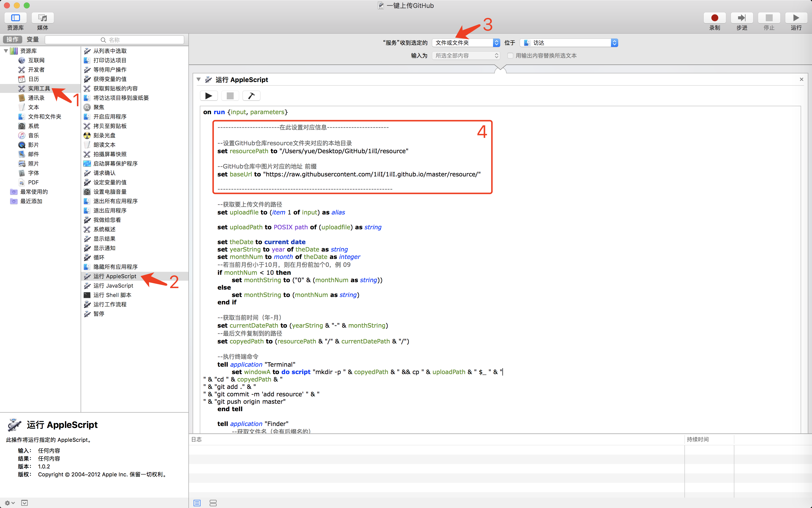Click the name search field
812x508 pixels.
pyautogui.click(x=114, y=40)
